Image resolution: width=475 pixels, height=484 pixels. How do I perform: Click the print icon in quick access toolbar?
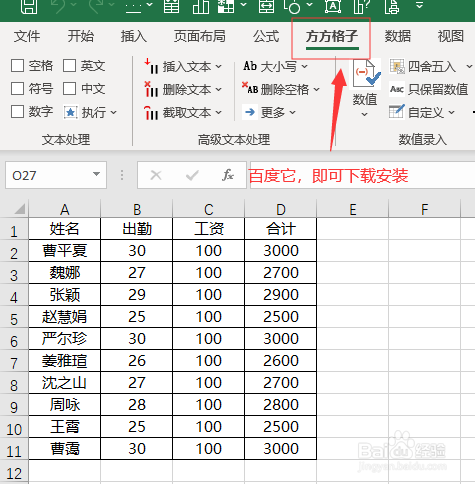(x=392, y=6)
